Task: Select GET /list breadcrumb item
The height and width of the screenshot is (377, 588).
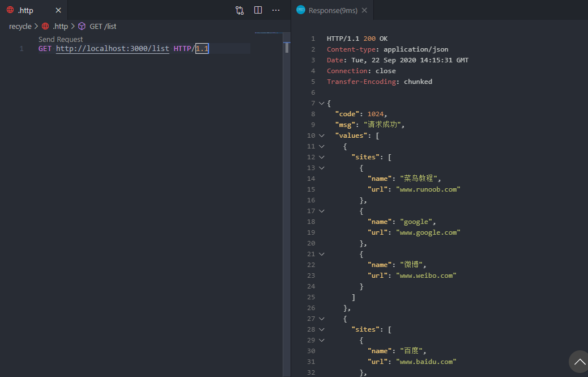Action: pyautogui.click(x=103, y=26)
